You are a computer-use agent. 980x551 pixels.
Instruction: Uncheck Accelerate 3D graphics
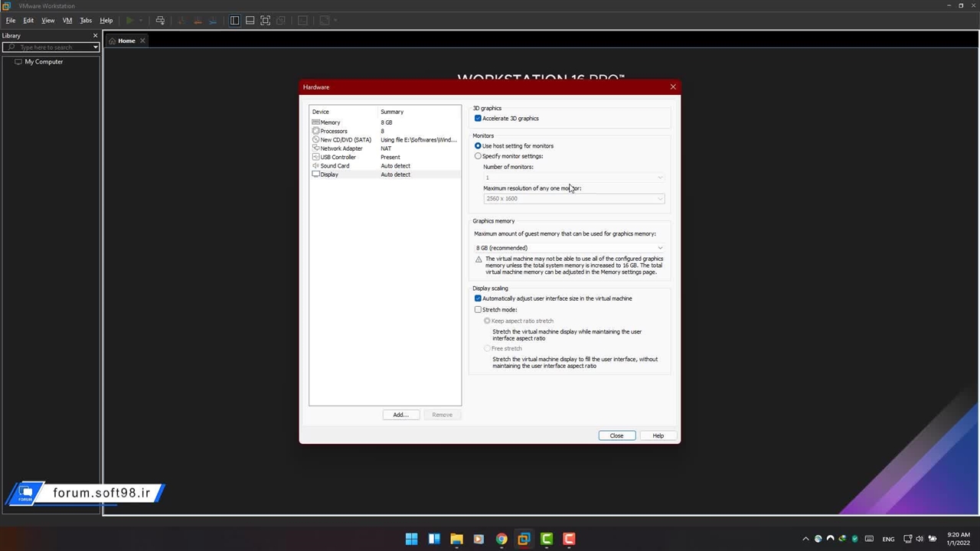478,119
